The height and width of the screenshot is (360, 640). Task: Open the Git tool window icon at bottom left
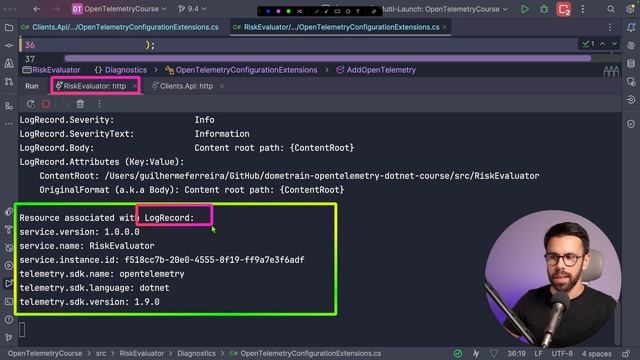tap(9, 338)
